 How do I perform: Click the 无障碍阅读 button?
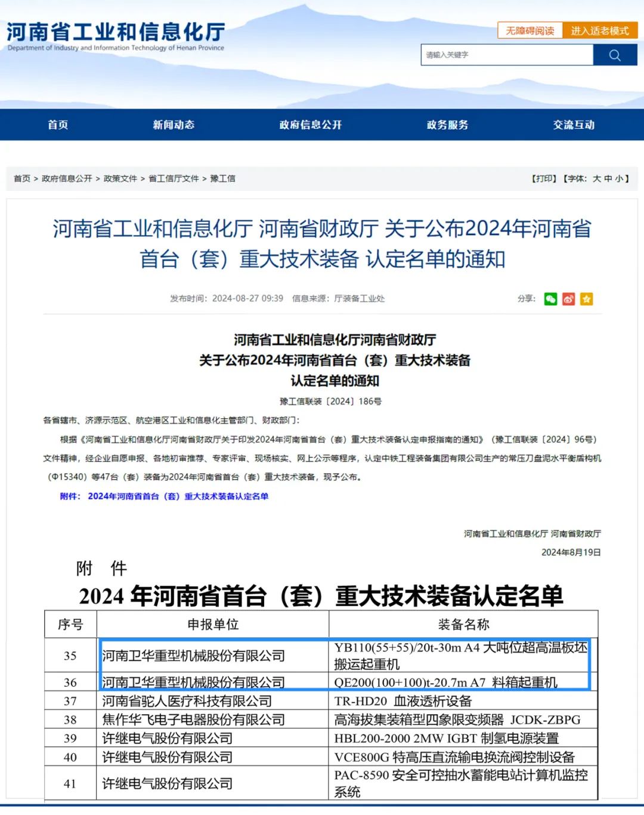[530, 30]
